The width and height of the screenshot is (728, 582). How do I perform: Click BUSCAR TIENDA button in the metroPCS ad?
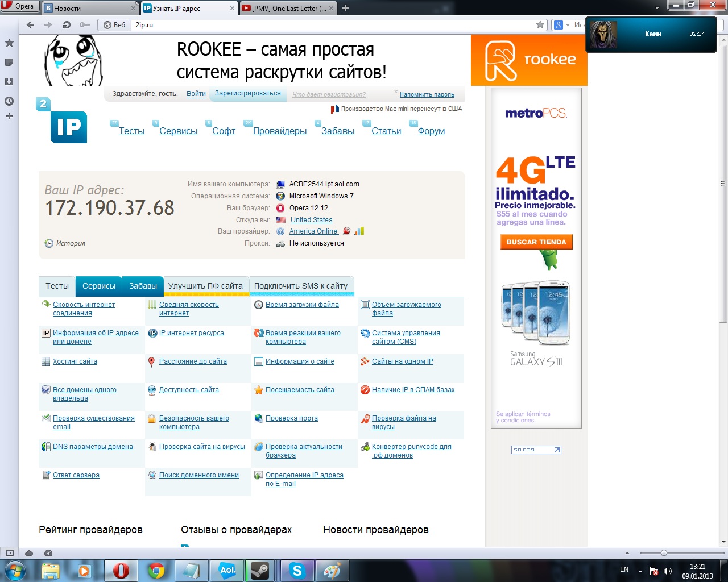coord(536,242)
